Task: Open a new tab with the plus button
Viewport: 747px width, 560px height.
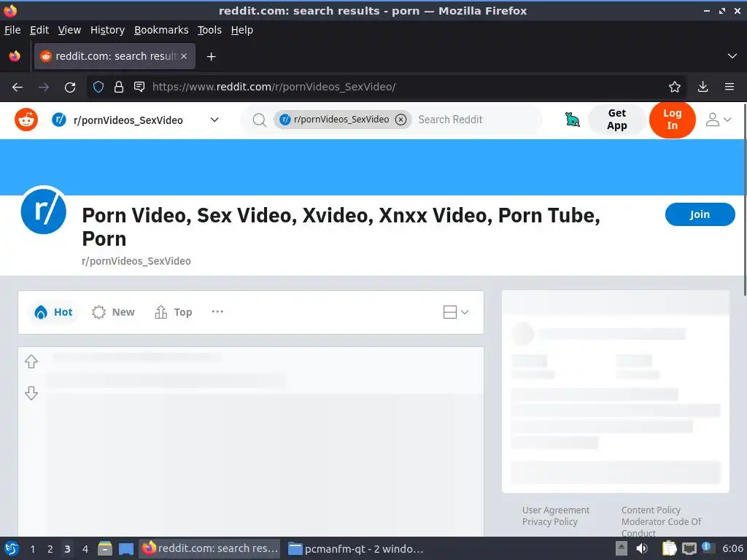Action: click(211, 57)
